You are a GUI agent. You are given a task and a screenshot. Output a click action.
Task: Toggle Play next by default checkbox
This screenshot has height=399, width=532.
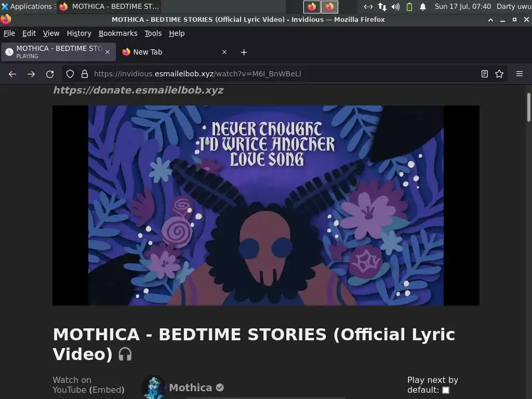pyautogui.click(x=446, y=390)
